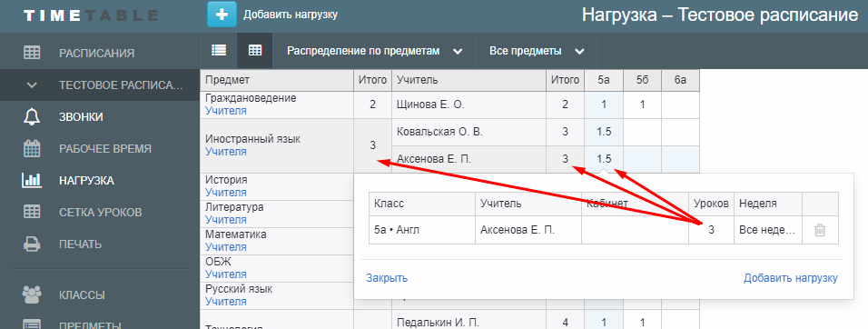Viewport: 868px width, 329px height.
Task: Click the printer icon for Печать
Action: [x=32, y=244]
